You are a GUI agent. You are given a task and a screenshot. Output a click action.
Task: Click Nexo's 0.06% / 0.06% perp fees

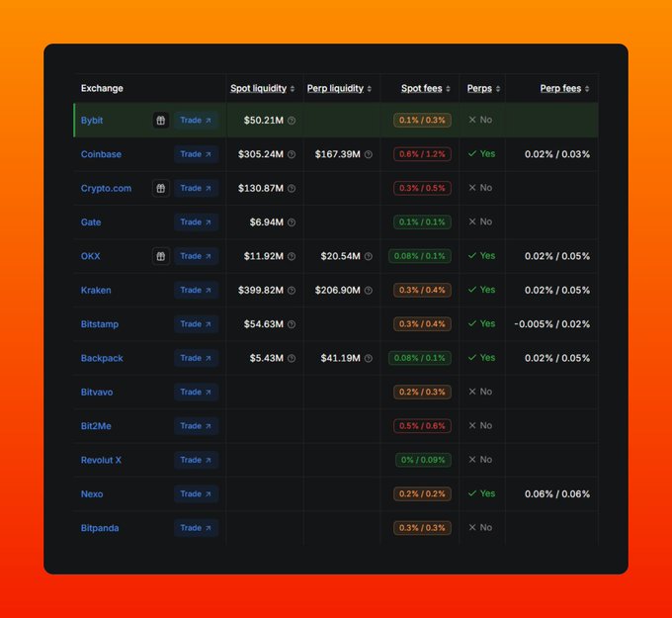[x=557, y=494]
